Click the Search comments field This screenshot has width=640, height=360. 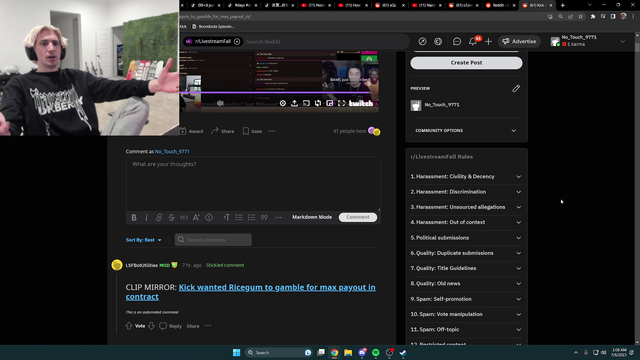point(213,240)
